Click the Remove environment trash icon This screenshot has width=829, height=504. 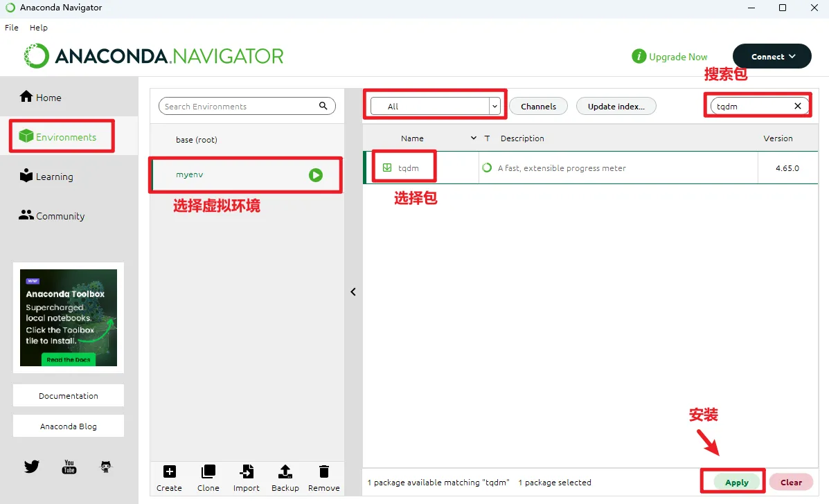click(x=324, y=471)
